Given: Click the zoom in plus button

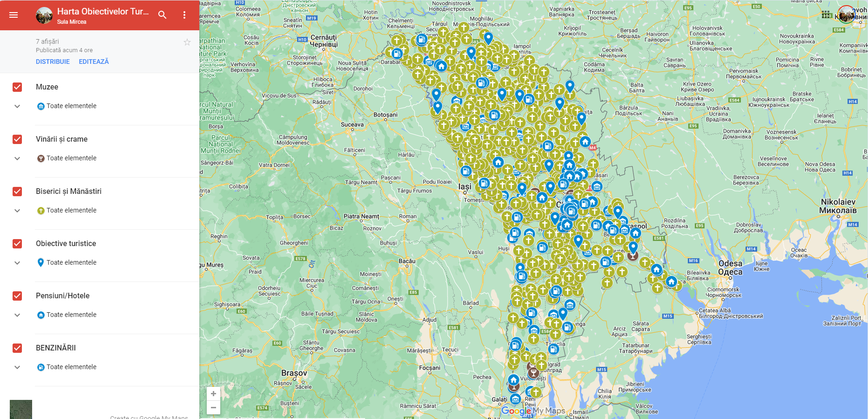Looking at the screenshot, I should click(213, 394).
